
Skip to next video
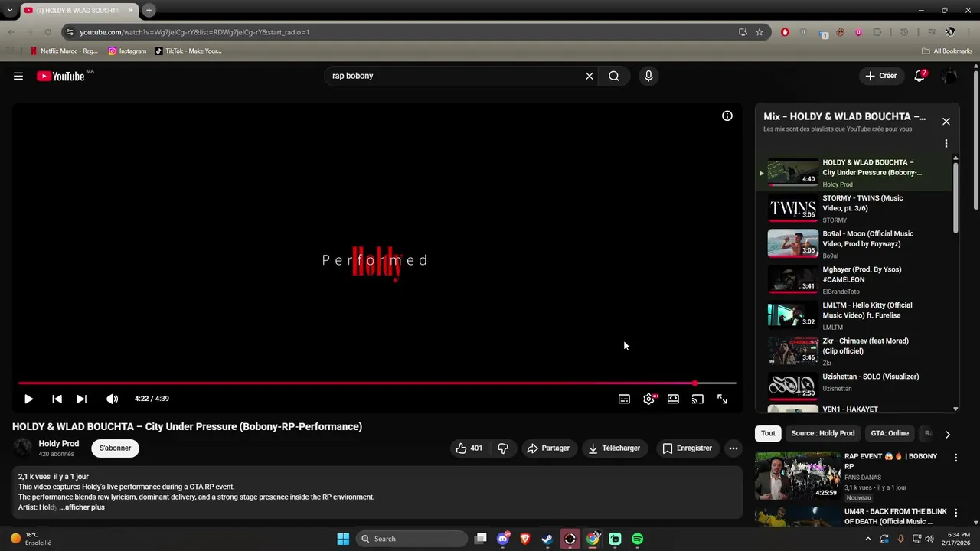click(x=81, y=399)
